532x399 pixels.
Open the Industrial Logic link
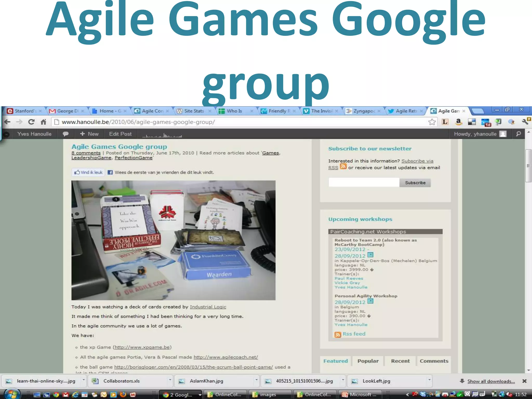pos(208,307)
